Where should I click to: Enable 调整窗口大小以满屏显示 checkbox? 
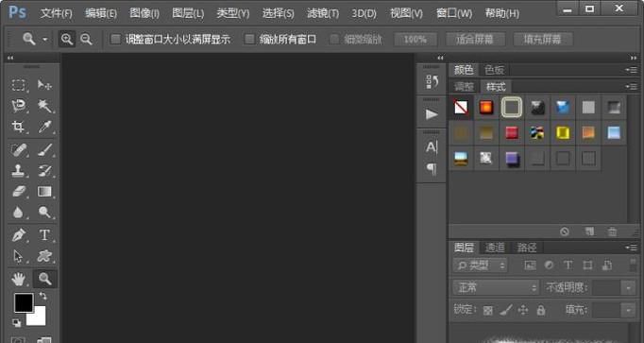click(x=115, y=39)
